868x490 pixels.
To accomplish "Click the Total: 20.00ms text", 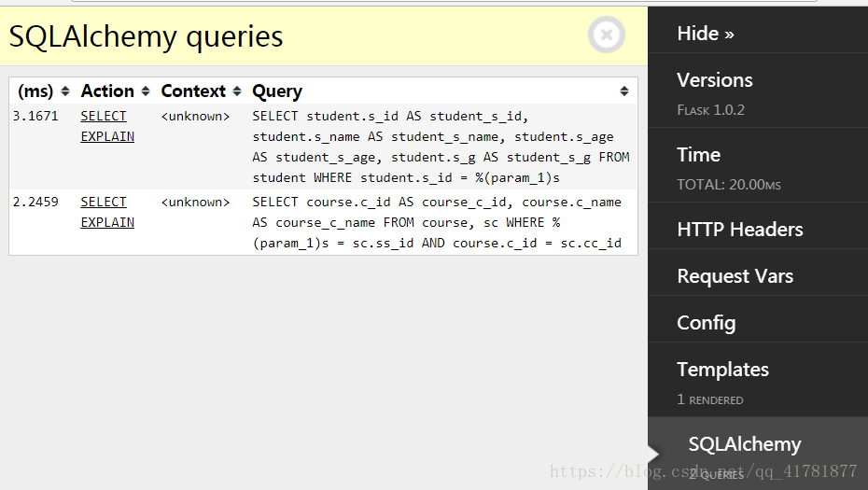I will point(729,185).
